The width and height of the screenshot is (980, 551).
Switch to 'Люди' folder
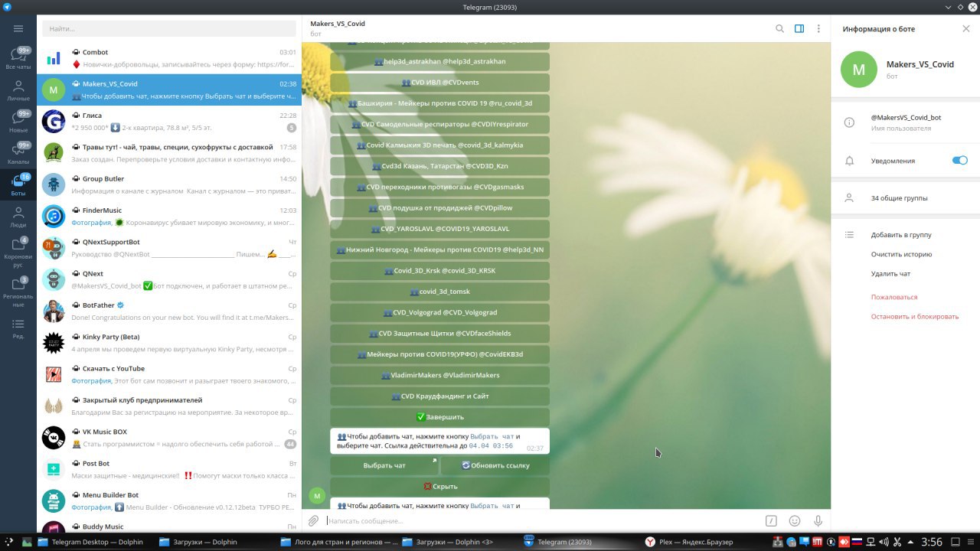[18, 217]
